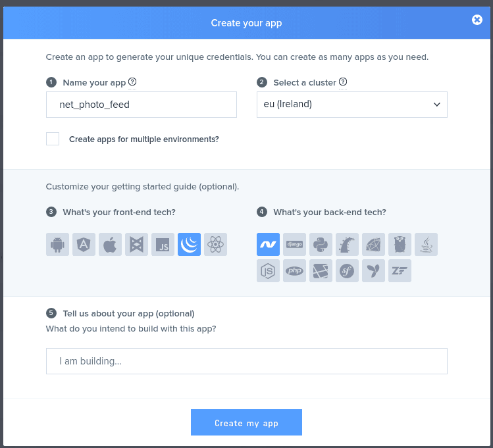Select the Symfony back-end icon

click(347, 270)
